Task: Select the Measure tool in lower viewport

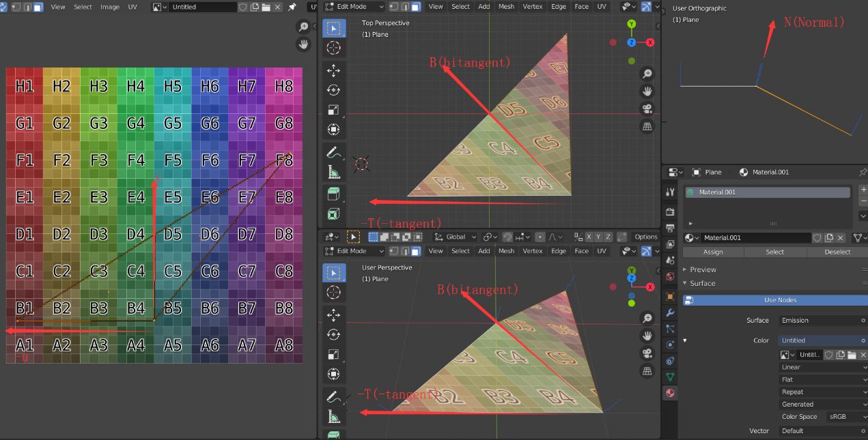Action: tap(333, 416)
